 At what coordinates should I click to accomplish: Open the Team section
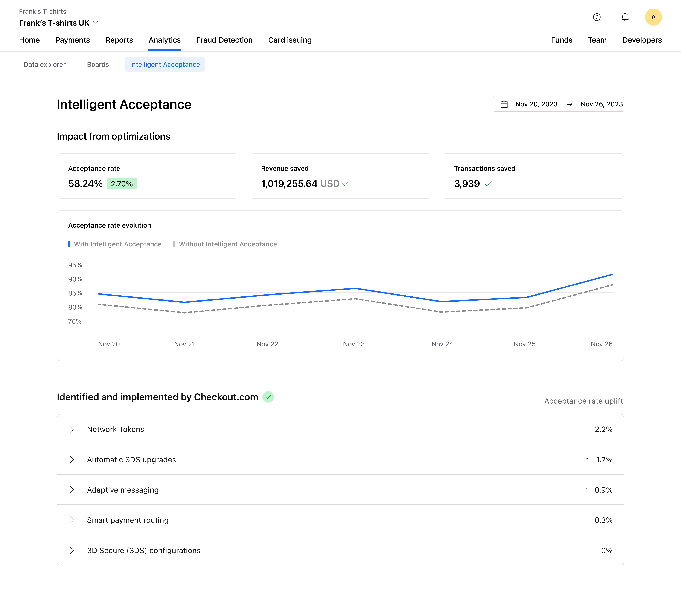point(597,40)
